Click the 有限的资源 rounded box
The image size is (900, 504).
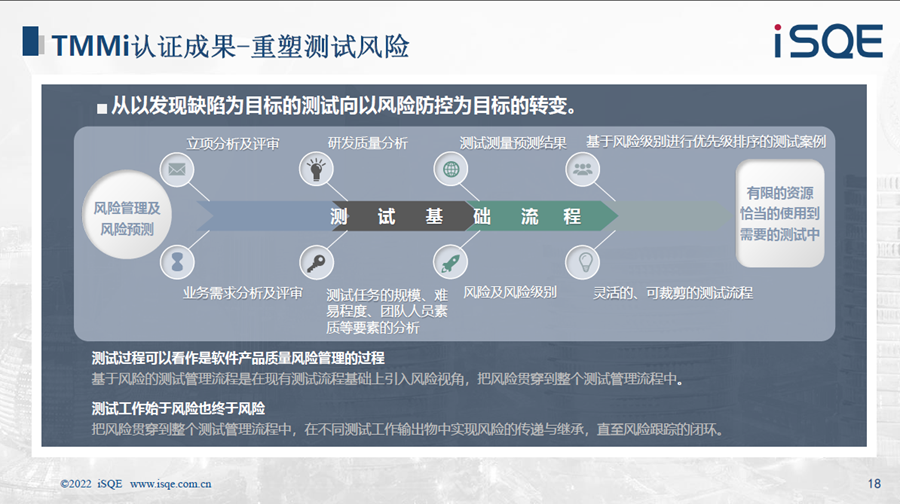pyautogui.click(x=779, y=213)
